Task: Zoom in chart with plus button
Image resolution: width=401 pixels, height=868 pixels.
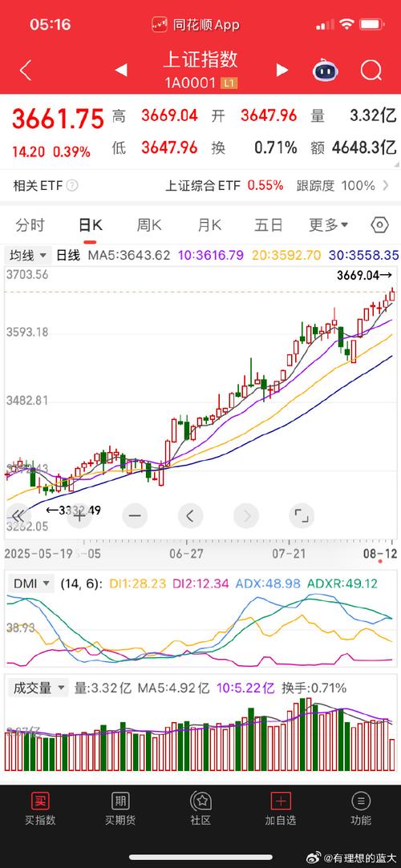Action: [x=79, y=516]
